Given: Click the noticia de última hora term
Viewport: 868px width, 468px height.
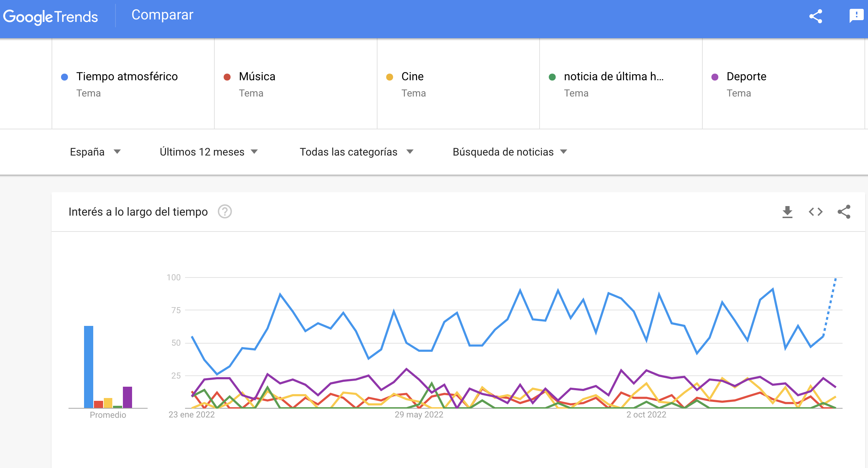Looking at the screenshot, I should (613, 77).
